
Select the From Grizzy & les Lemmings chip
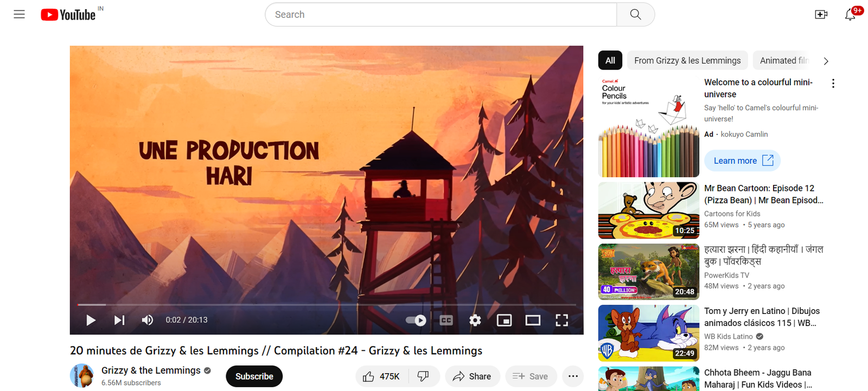(687, 61)
